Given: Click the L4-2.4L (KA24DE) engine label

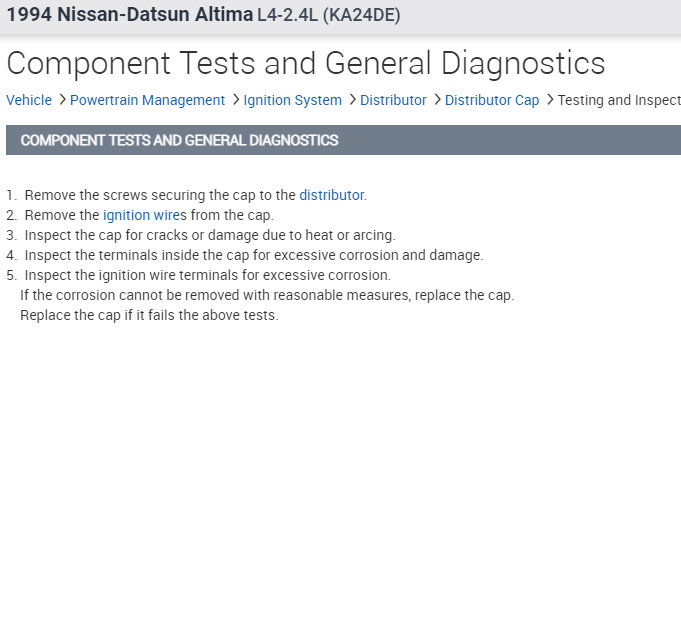Looking at the screenshot, I should [326, 16].
